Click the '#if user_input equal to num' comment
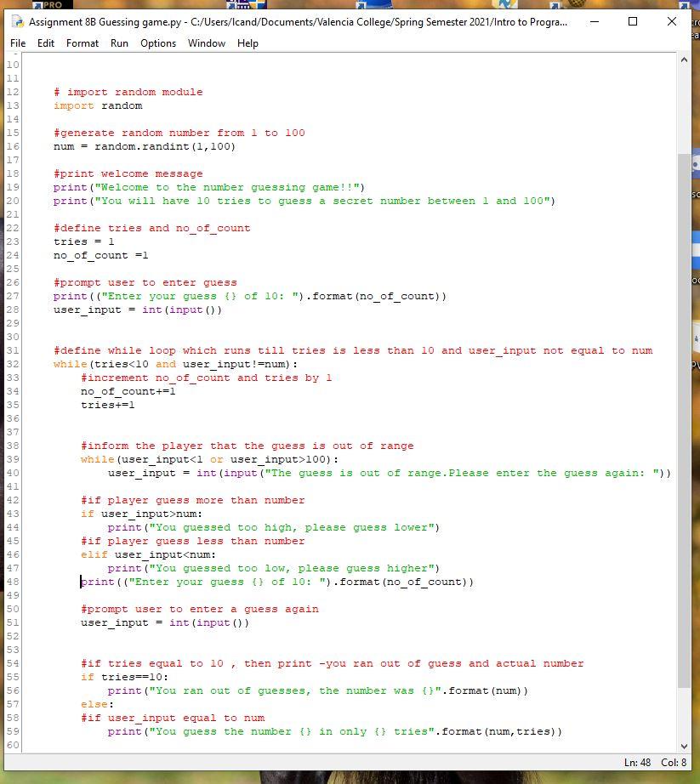This screenshot has width=700, height=784. [x=173, y=718]
